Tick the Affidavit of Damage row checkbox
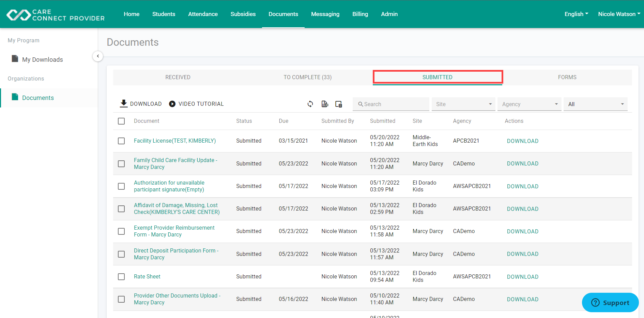The image size is (644, 318). [121, 209]
